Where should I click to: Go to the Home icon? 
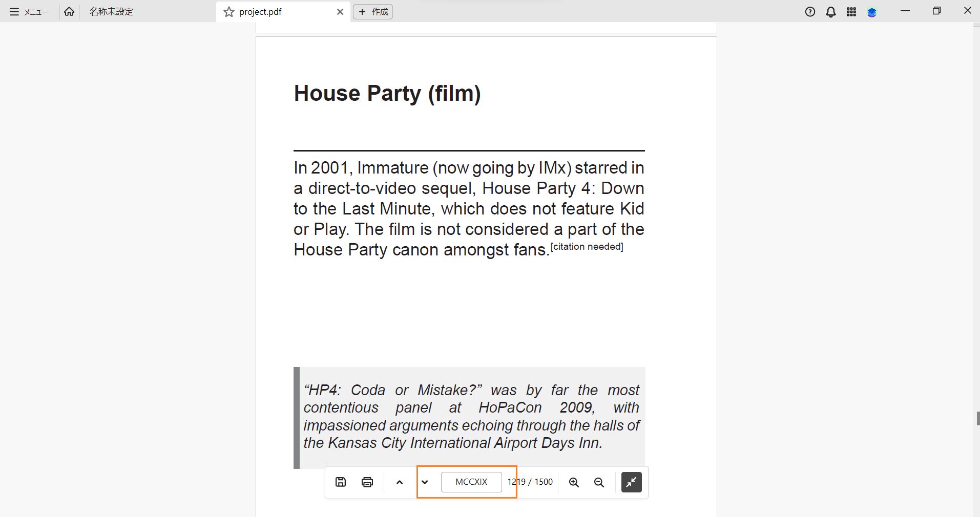69,12
